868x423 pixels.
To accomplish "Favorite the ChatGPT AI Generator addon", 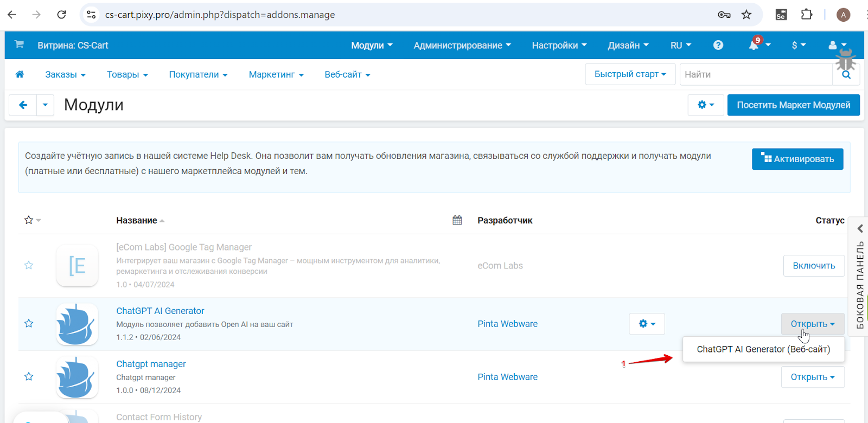I will tap(29, 323).
